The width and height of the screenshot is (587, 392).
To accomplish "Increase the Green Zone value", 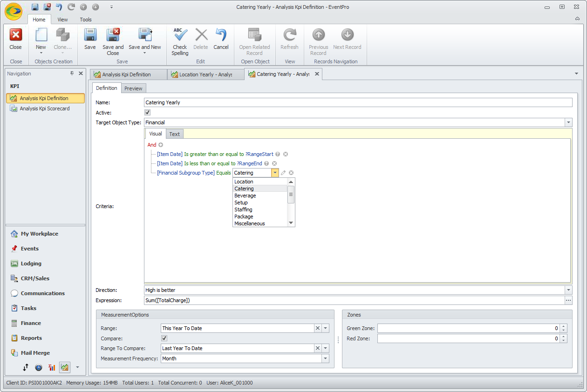I will pyautogui.click(x=564, y=326).
